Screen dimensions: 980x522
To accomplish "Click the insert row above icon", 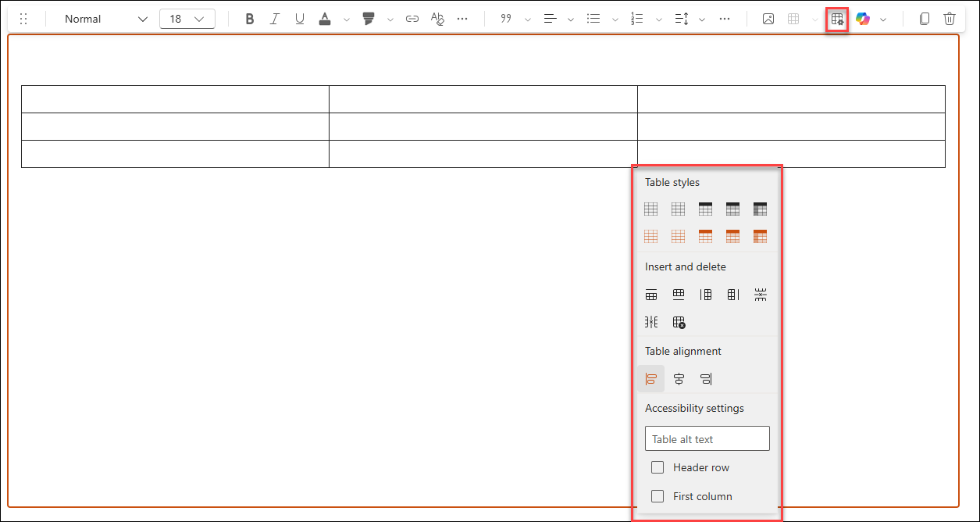I will pyautogui.click(x=651, y=295).
